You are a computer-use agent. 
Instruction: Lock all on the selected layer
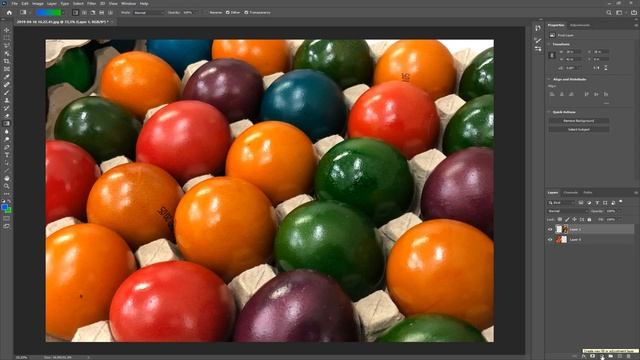589,220
